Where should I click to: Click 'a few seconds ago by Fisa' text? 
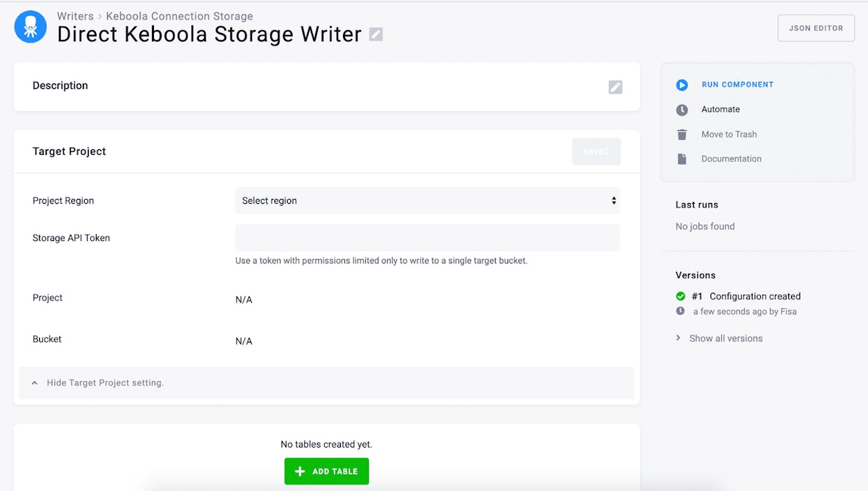[745, 312]
